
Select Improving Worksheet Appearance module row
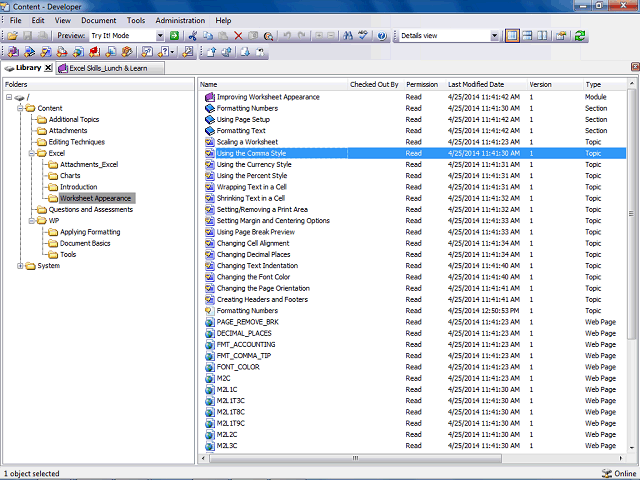point(412,97)
